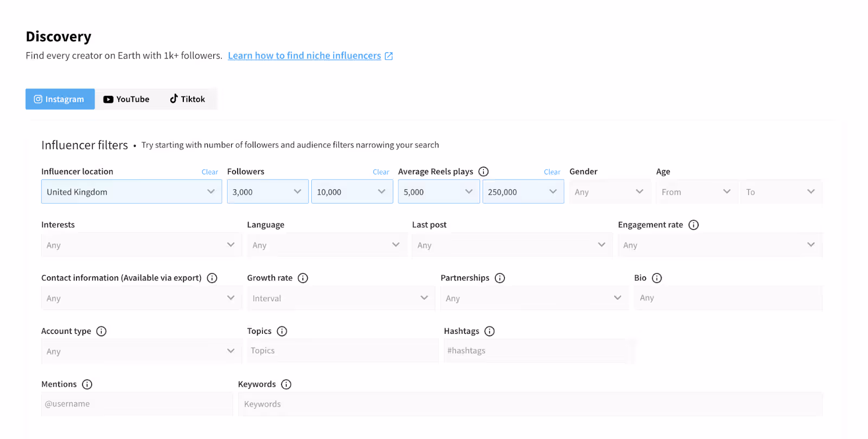The width and height of the screenshot is (868, 439).
Task: Open Learn how to find niche influencers link
Action: click(x=304, y=56)
